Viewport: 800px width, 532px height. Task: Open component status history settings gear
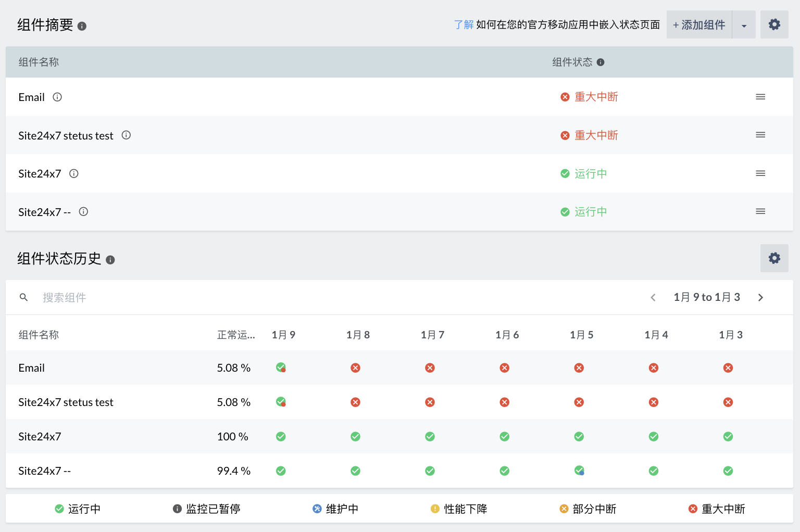[774, 258]
